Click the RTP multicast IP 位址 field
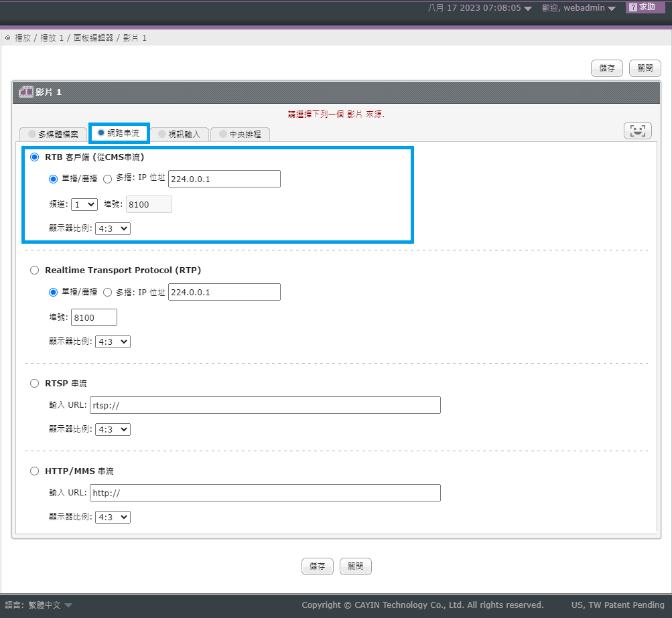 pos(224,292)
